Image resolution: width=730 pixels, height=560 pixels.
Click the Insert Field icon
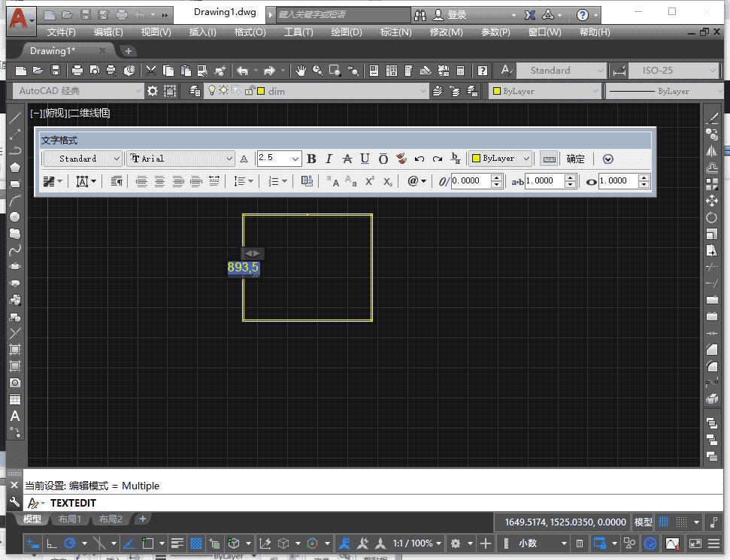307,181
